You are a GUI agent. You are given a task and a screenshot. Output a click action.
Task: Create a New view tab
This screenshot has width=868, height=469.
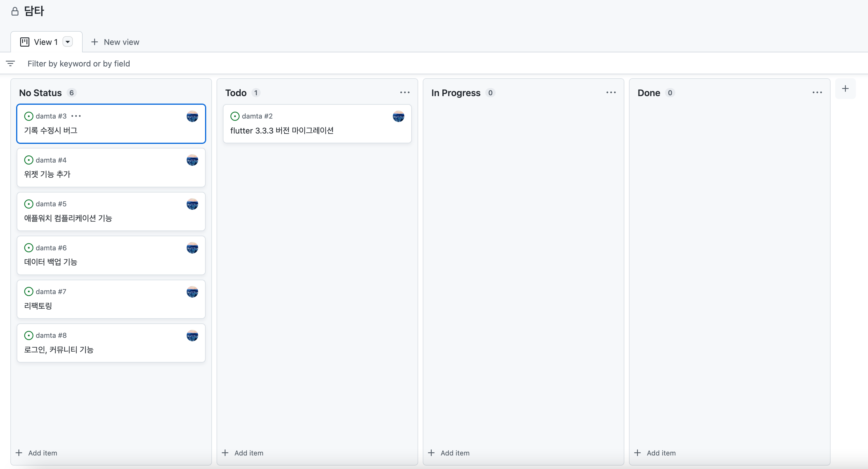click(115, 42)
